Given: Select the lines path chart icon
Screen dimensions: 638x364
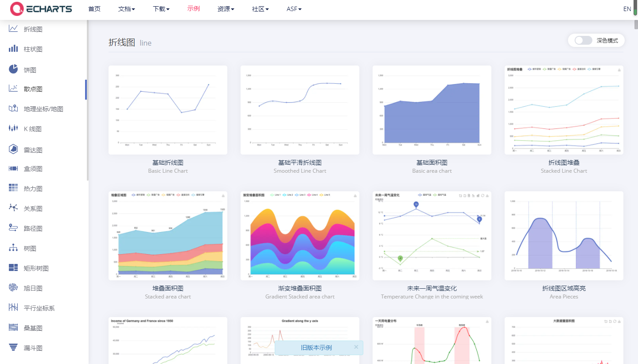Looking at the screenshot, I should point(13,228).
